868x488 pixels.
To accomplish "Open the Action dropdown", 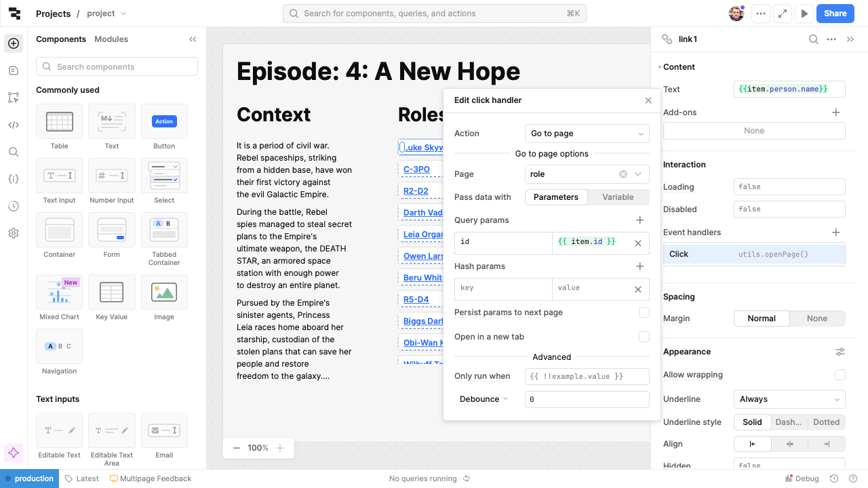I will click(587, 134).
